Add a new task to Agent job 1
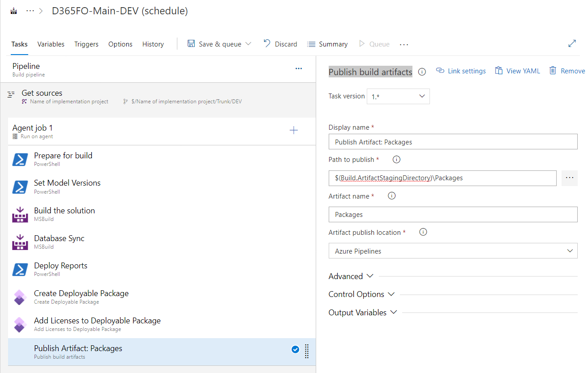588x373 pixels. (x=294, y=130)
